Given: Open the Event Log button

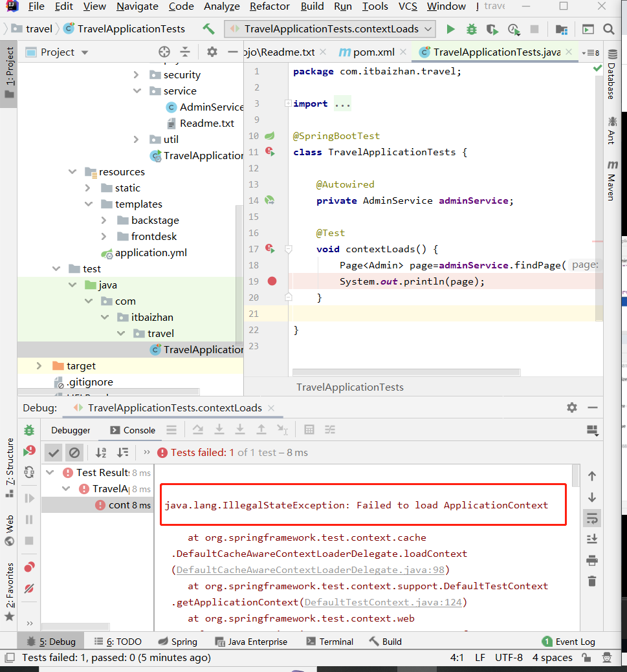Looking at the screenshot, I should pos(569,642).
